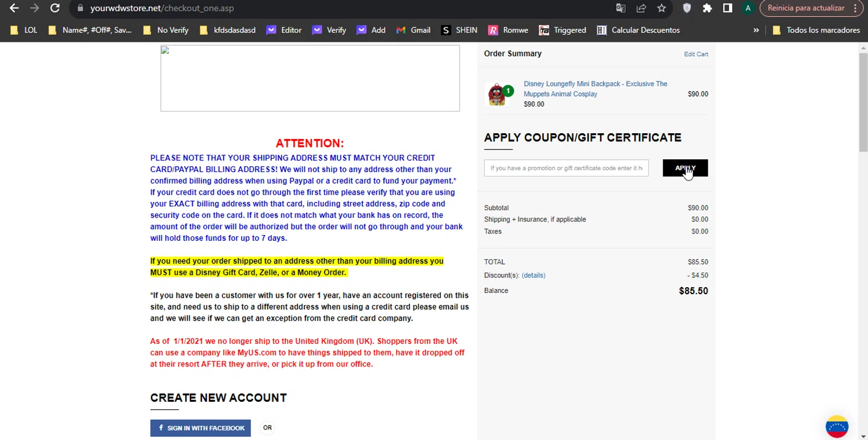Open SHEIN bookmark
Image resolution: width=868 pixels, height=440 pixels.
459,30
